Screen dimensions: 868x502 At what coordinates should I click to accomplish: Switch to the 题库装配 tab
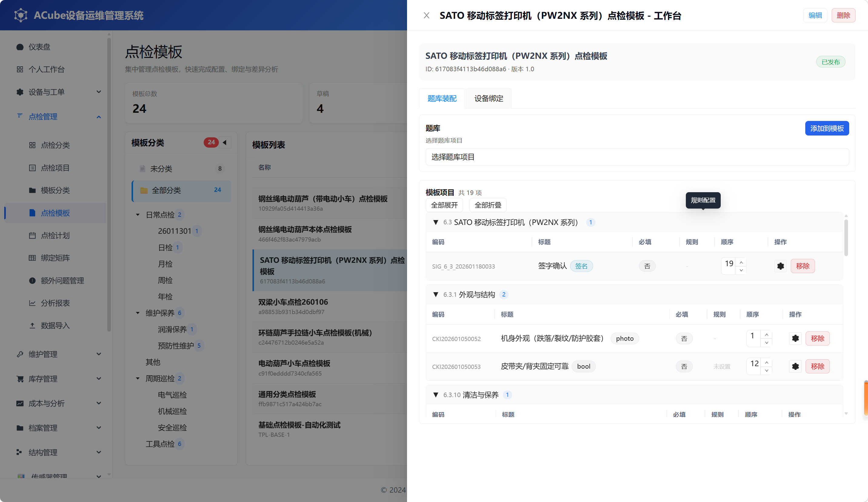(x=442, y=99)
